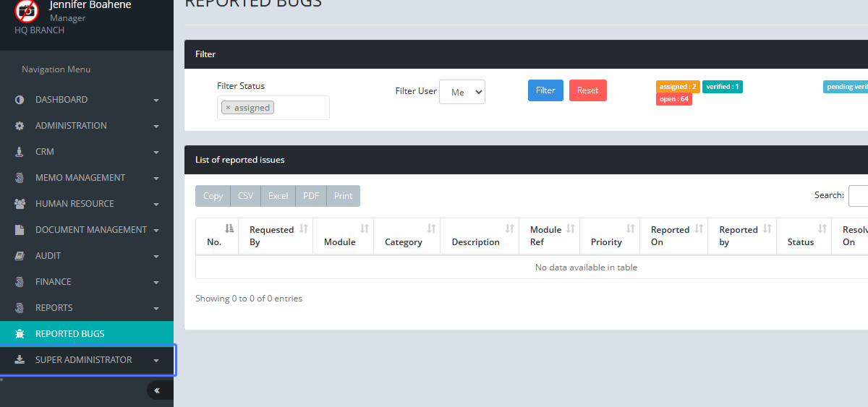Screen dimensions: 868x407
Task: Click the blue Filter button
Action: (545, 90)
